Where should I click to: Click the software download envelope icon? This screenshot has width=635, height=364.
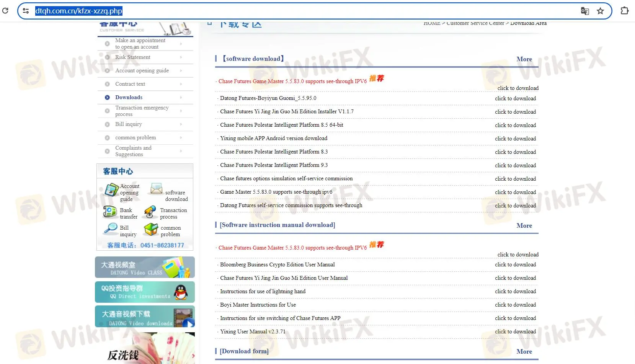click(156, 189)
